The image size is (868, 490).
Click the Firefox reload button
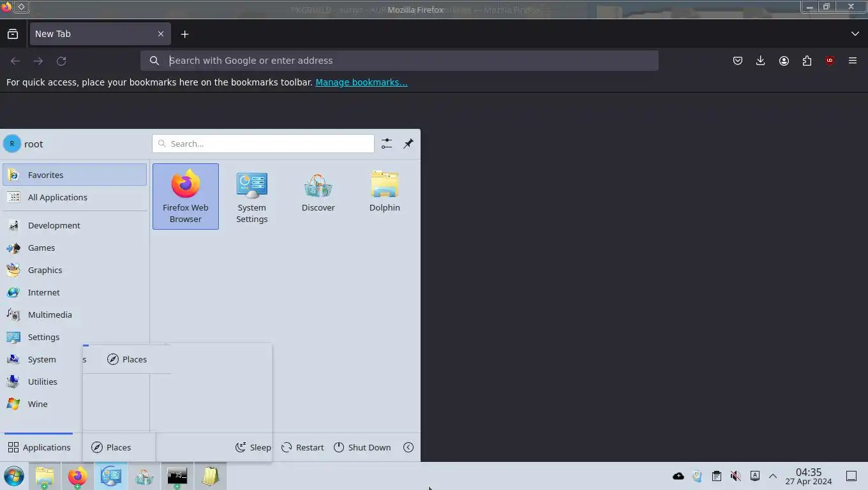pyautogui.click(x=61, y=61)
